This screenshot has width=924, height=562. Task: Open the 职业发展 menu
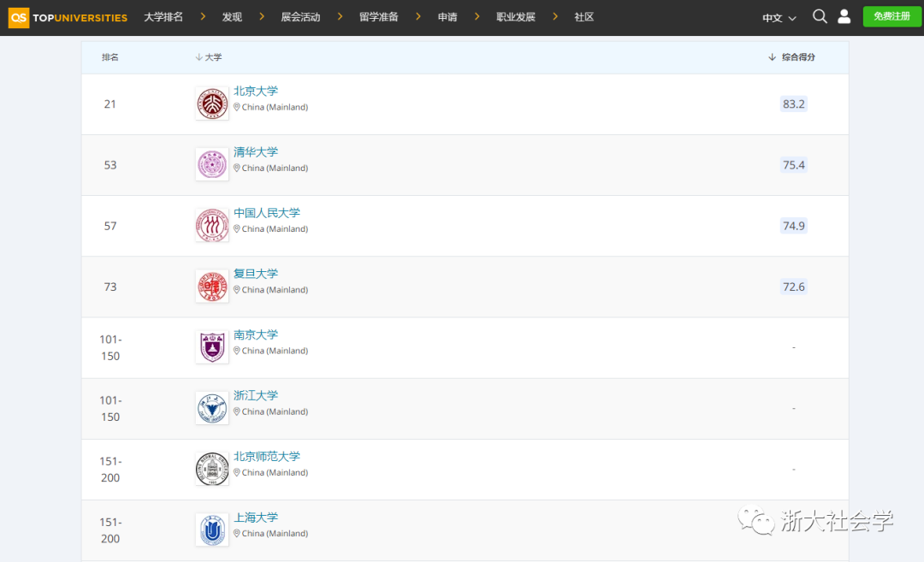click(x=516, y=17)
